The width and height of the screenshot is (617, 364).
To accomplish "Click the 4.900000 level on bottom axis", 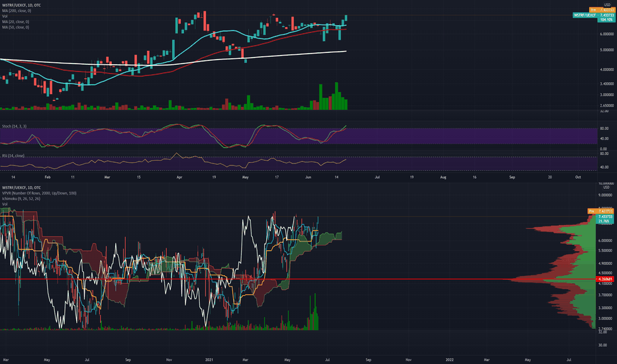I will [x=605, y=263].
